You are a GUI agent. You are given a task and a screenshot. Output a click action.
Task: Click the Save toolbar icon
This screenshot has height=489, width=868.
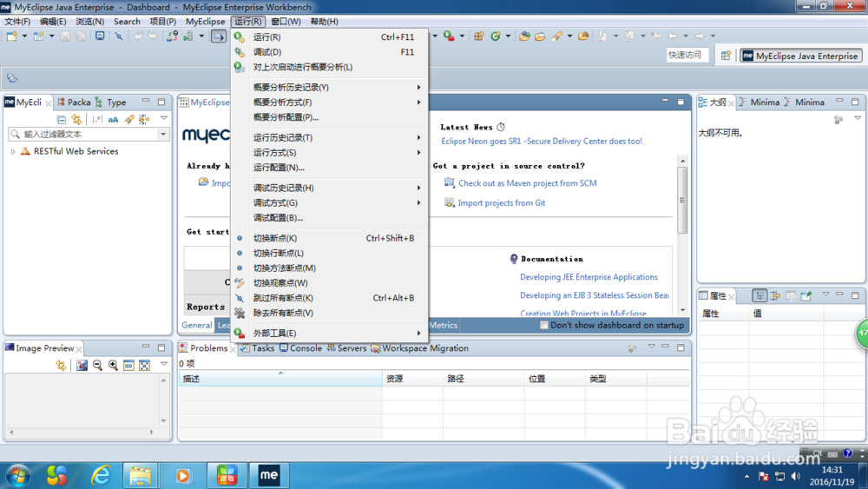click(x=65, y=36)
